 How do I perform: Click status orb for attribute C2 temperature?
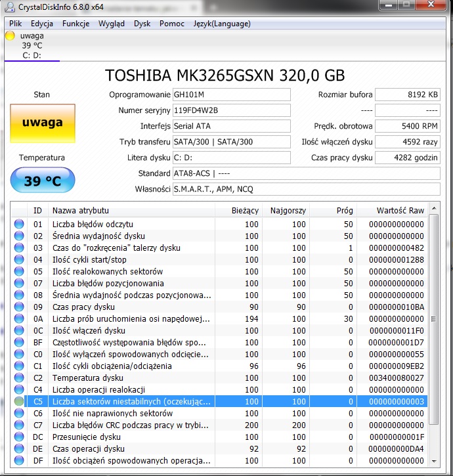pos(19,378)
